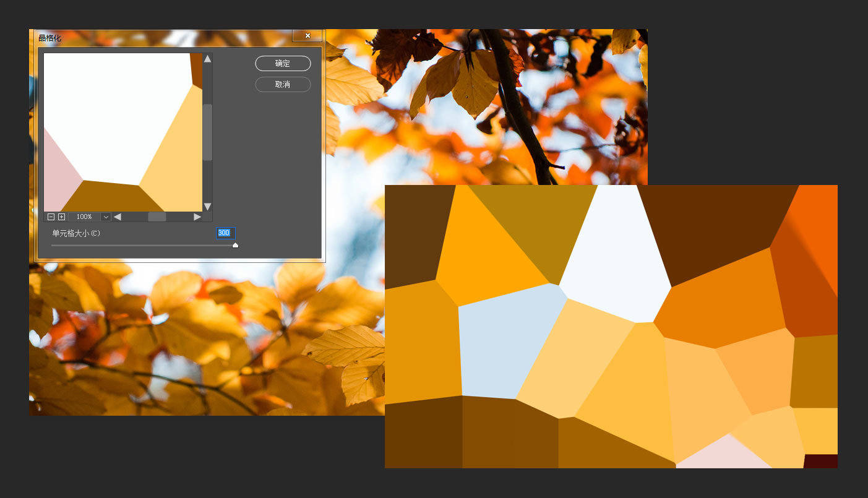Open the preview zoom percentage dropdown
This screenshot has height=498, width=868.
[x=105, y=217]
